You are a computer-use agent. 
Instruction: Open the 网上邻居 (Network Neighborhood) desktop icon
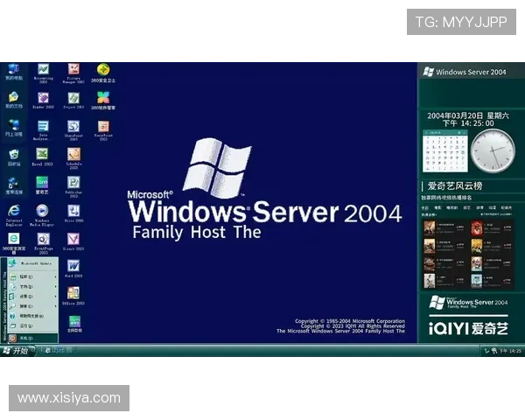coord(14,128)
